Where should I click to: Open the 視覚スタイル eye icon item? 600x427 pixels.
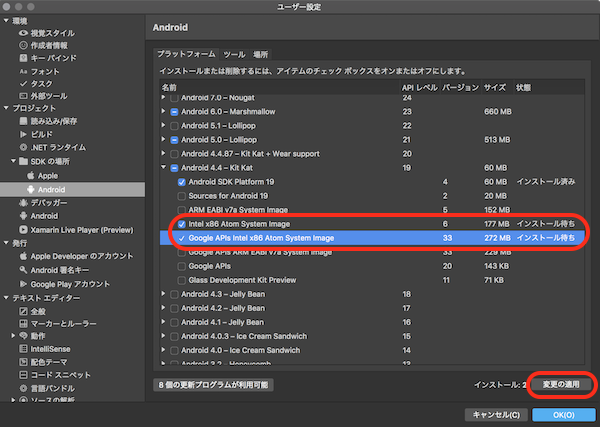click(23, 33)
